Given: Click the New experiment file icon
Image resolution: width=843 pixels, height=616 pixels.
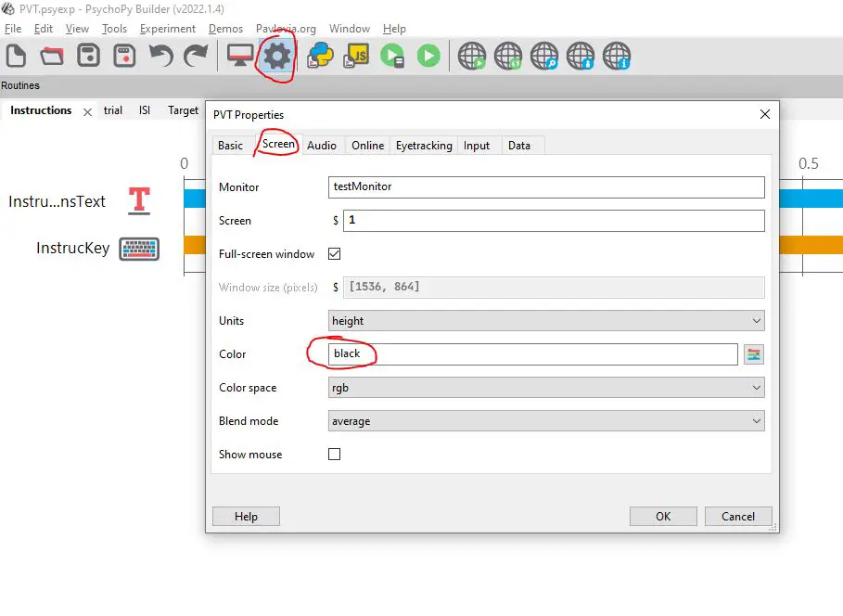Looking at the screenshot, I should pos(16,56).
